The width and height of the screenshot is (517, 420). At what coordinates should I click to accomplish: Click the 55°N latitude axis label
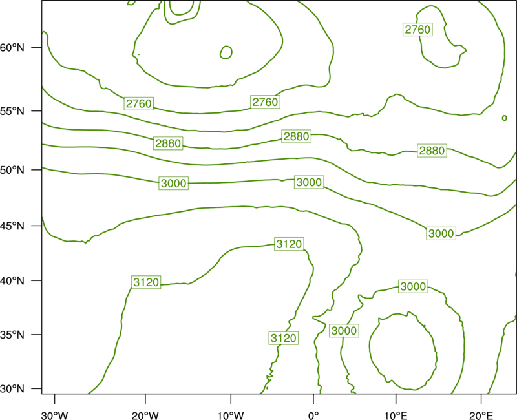coord(12,111)
